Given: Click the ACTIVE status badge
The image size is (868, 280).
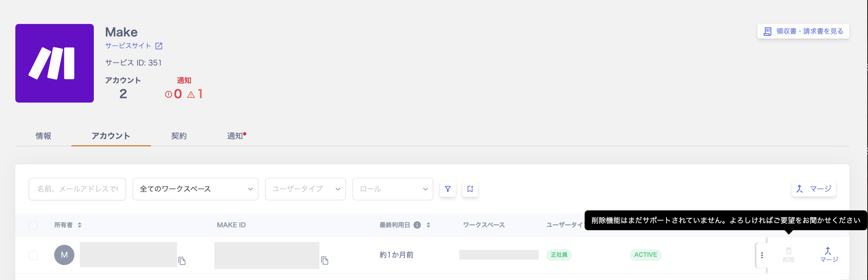Looking at the screenshot, I should click(x=646, y=255).
